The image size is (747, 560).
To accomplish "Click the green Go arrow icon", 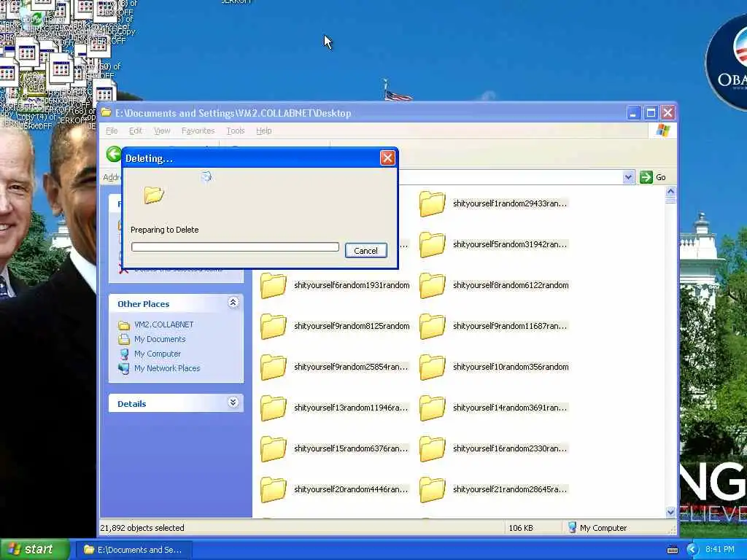I will pos(646,177).
